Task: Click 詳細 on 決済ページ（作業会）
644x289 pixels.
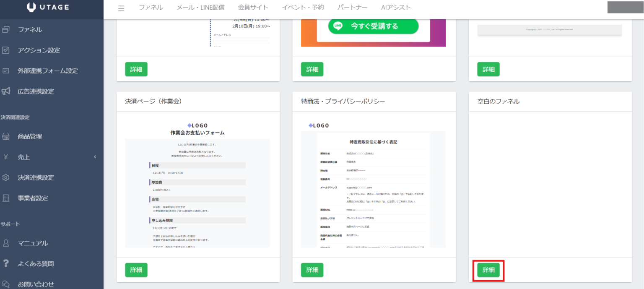Action: tap(136, 270)
